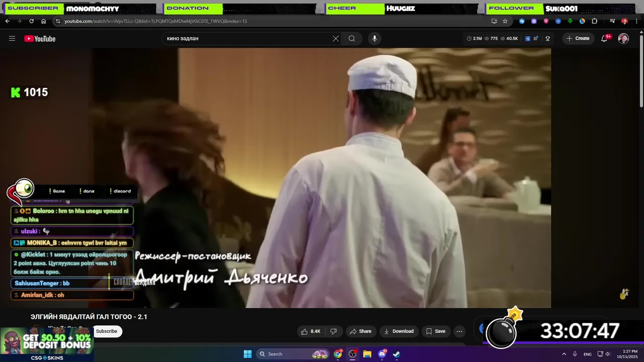644x362 pixels.
Task: Click the Download button
Action: coord(398,331)
